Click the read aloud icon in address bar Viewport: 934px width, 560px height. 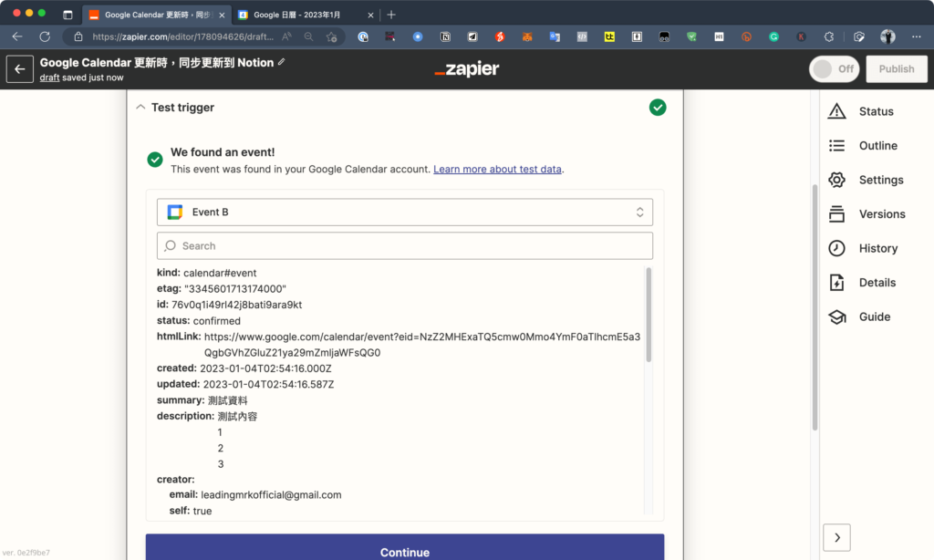(x=287, y=36)
